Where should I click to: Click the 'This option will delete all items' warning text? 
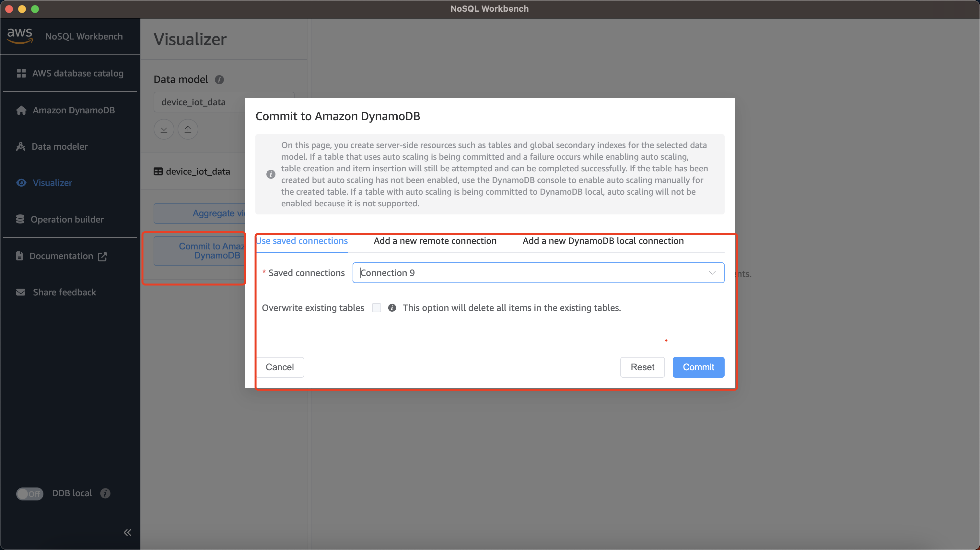tap(512, 308)
